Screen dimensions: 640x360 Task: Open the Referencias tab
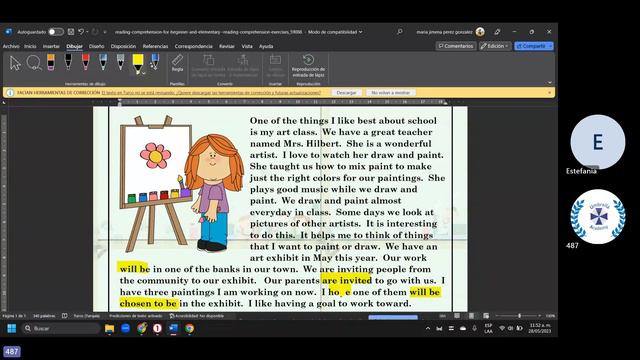tap(155, 46)
